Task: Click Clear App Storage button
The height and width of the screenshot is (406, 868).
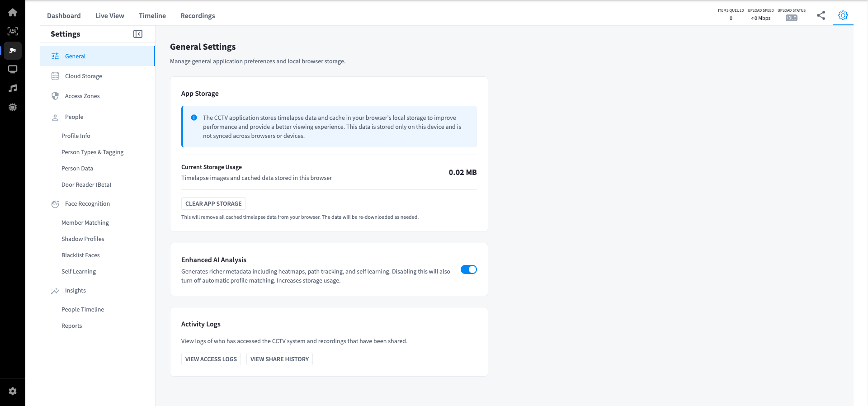Action: 213,203
